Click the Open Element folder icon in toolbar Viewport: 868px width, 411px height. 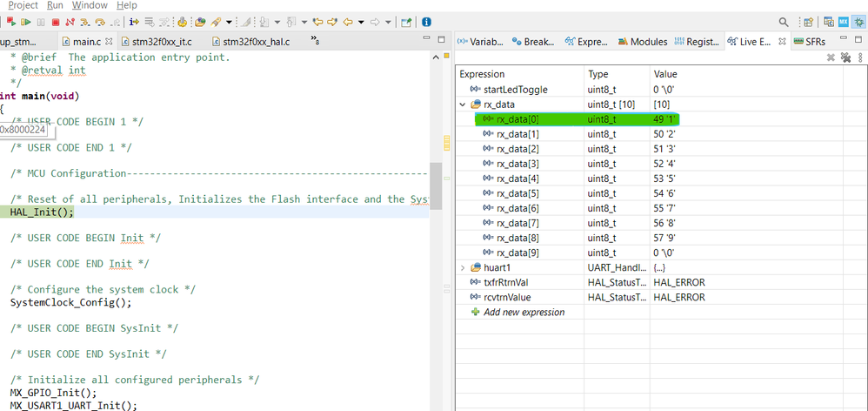click(200, 22)
